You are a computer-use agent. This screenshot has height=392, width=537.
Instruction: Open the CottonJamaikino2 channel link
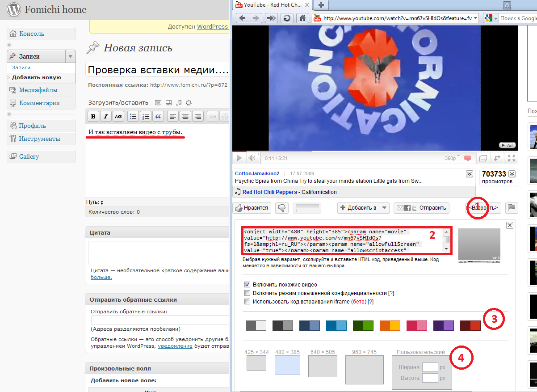[257, 173]
